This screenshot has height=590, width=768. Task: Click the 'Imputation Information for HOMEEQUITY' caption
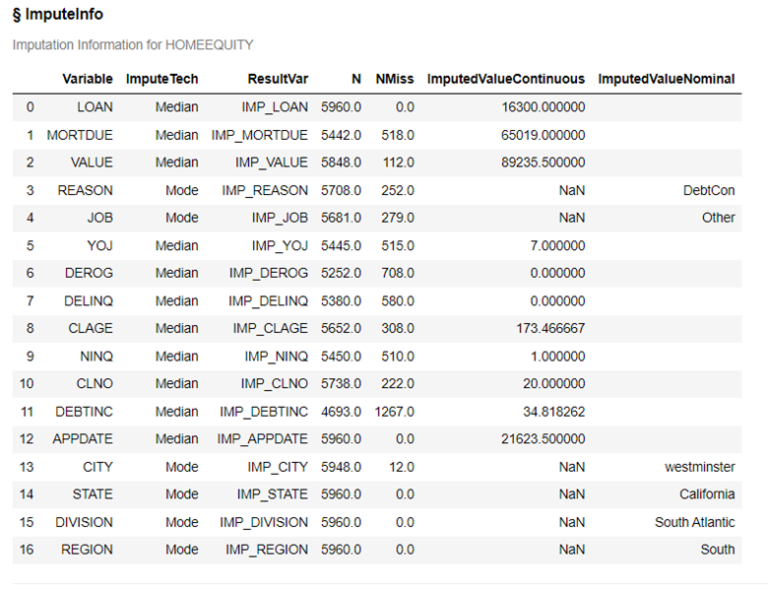(132, 44)
